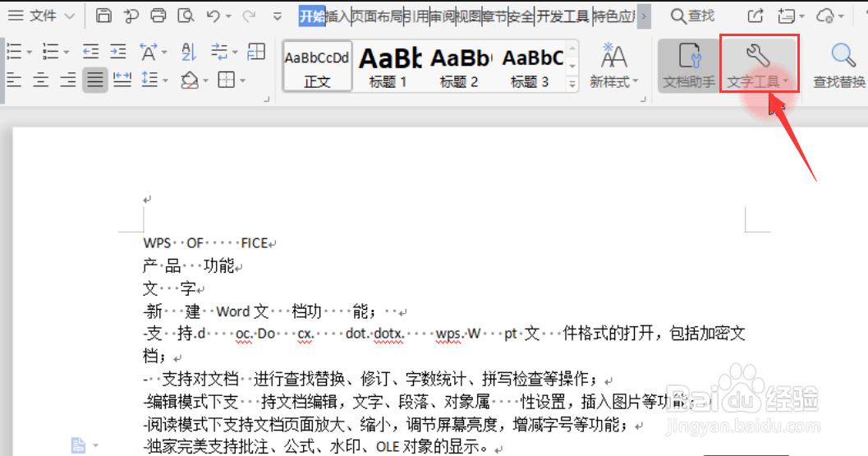Switch to the 开始 tab
868x456 pixels.
[x=312, y=16]
